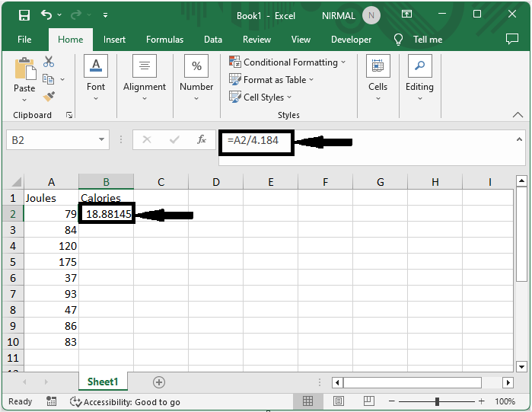Open the Developer tab

pos(351,40)
